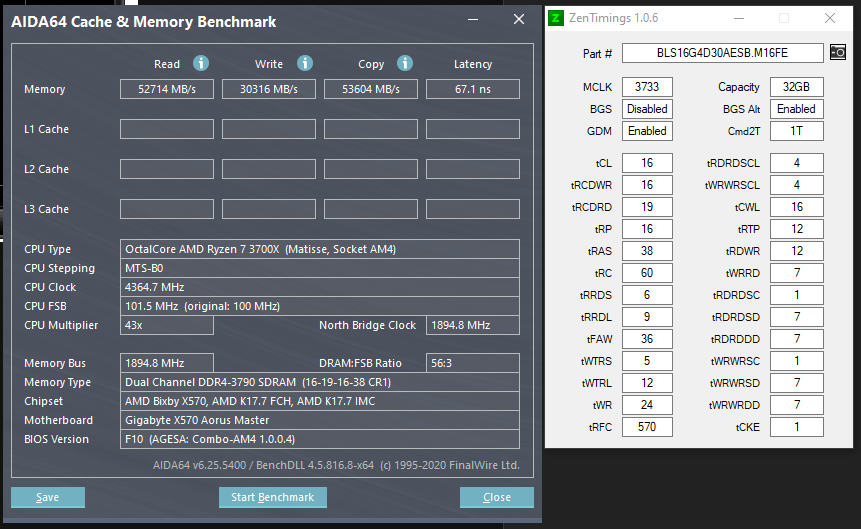Click tCWL value 16
Screen dimensions: 861x529
click(x=796, y=207)
